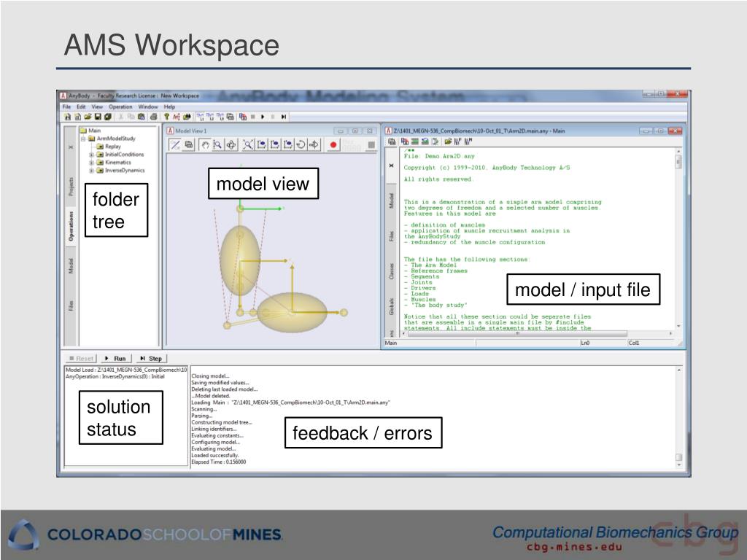This screenshot has width=747, height=560.
Task: Click Zoom-to-fit icon in Model View toolbar
Action: coord(248,145)
